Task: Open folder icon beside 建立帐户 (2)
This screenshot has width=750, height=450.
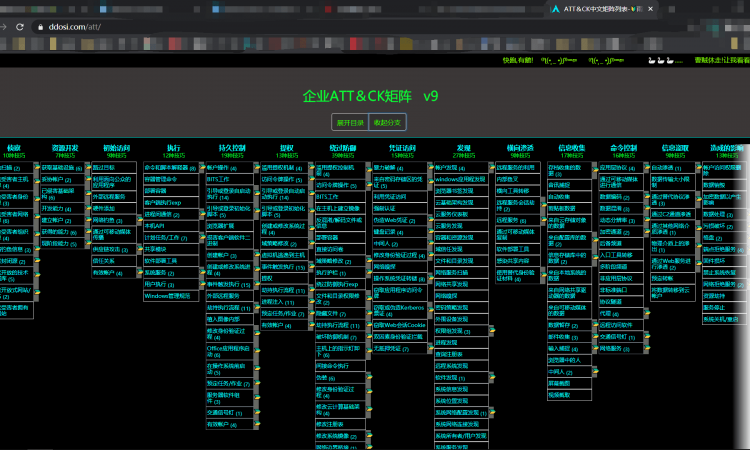Action: [x=88, y=220]
